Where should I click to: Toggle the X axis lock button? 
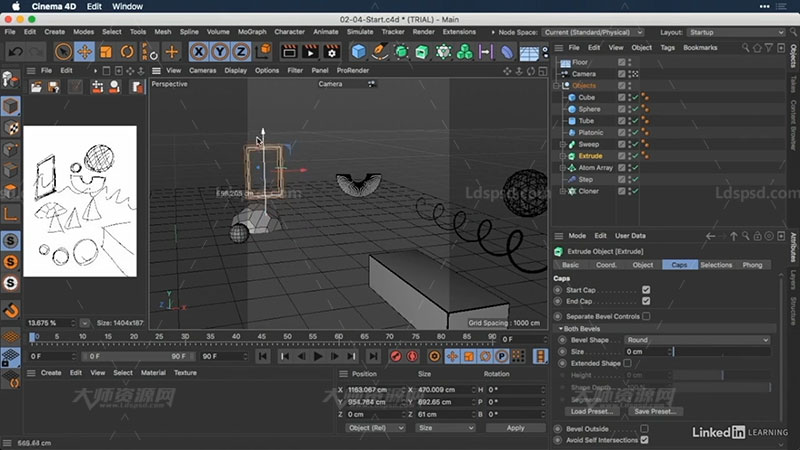pos(199,51)
